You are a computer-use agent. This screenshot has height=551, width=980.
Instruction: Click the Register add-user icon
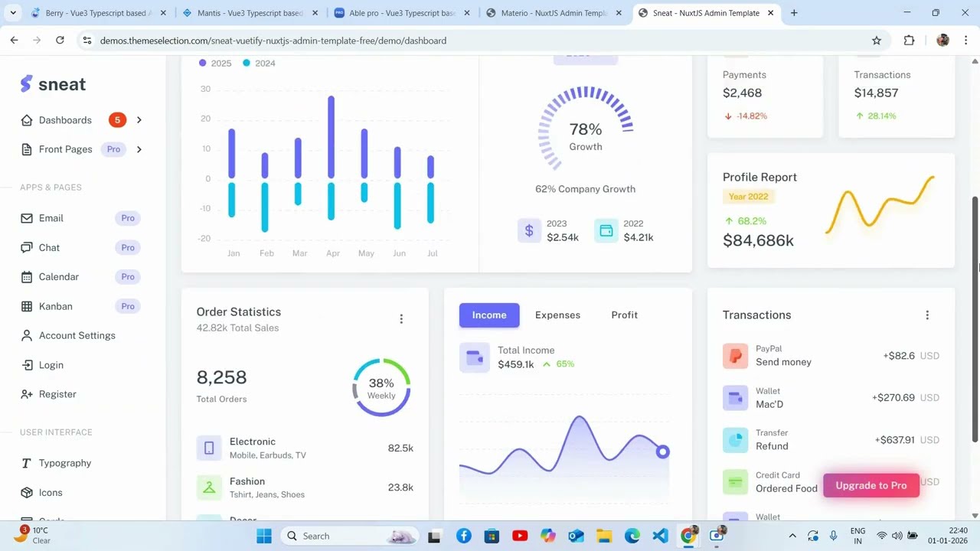pos(27,394)
